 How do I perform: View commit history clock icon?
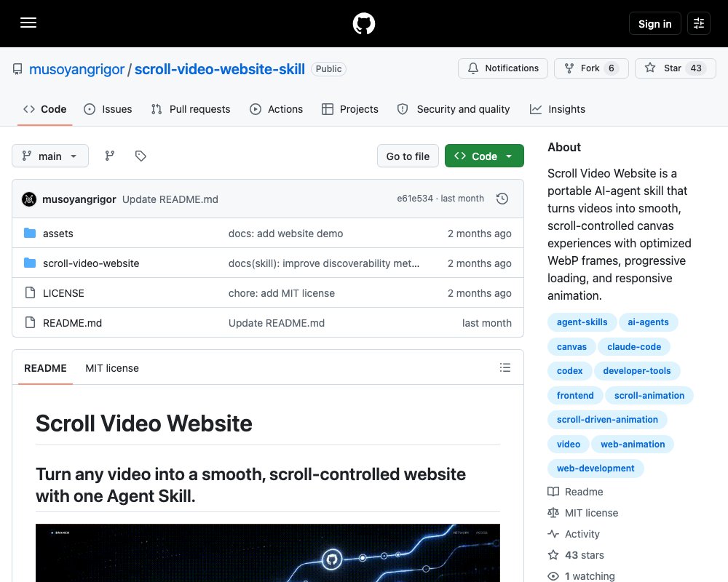coord(502,199)
